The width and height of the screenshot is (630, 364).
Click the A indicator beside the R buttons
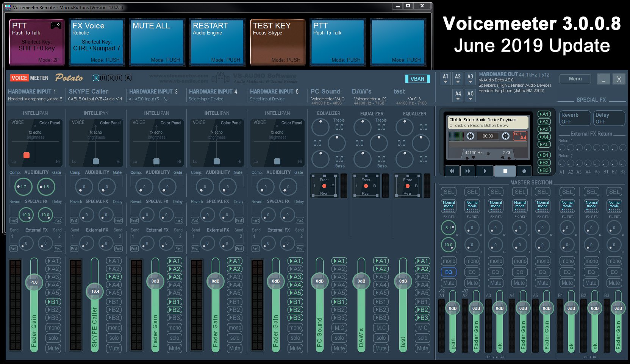tap(129, 77)
